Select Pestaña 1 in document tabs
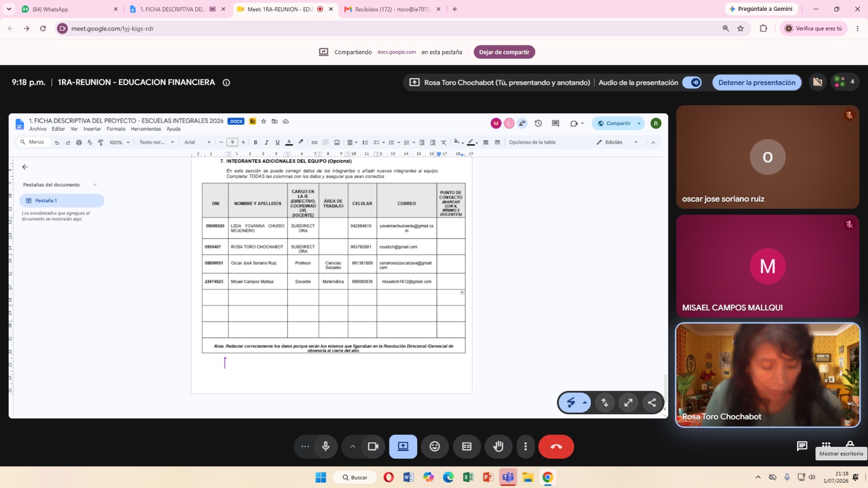 tap(61, 201)
